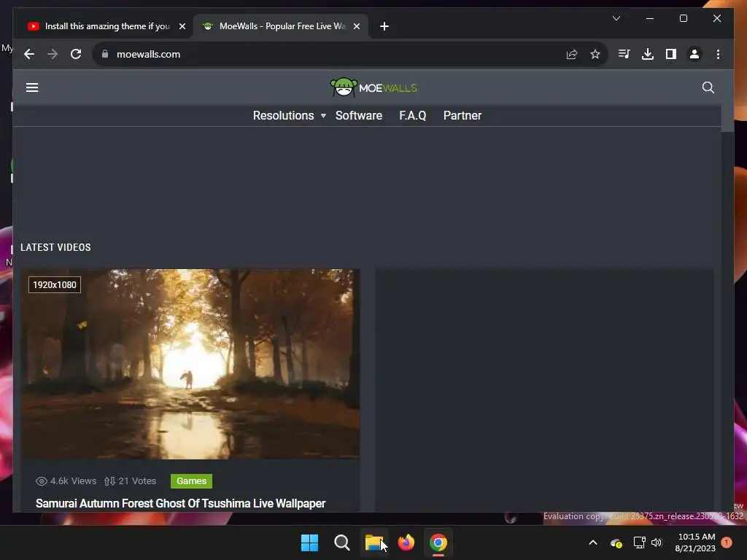Image resolution: width=747 pixels, height=560 pixels.
Task: Go forward in Chrome
Action: point(53,54)
